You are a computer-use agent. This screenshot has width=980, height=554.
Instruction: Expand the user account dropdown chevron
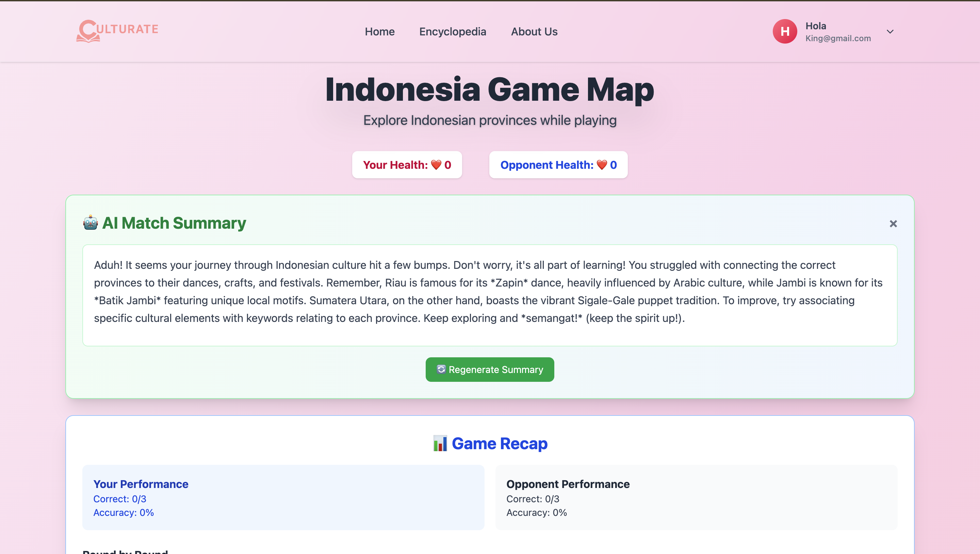pyautogui.click(x=890, y=32)
